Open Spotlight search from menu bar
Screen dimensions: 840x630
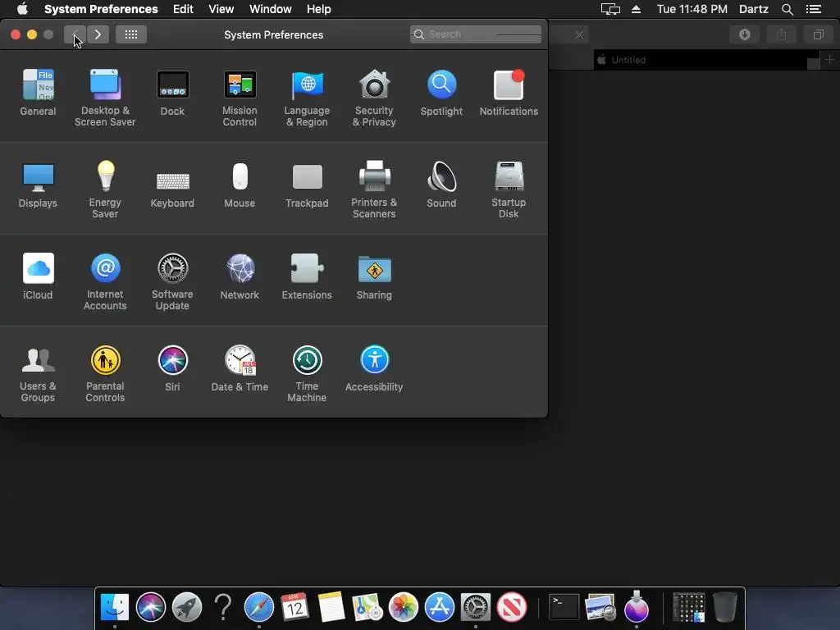click(787, 9)
